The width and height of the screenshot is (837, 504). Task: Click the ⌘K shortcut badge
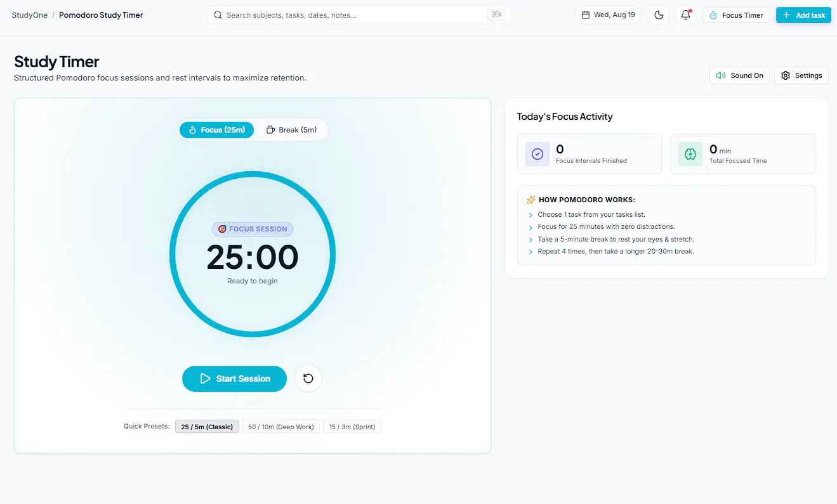click(496, 15)
